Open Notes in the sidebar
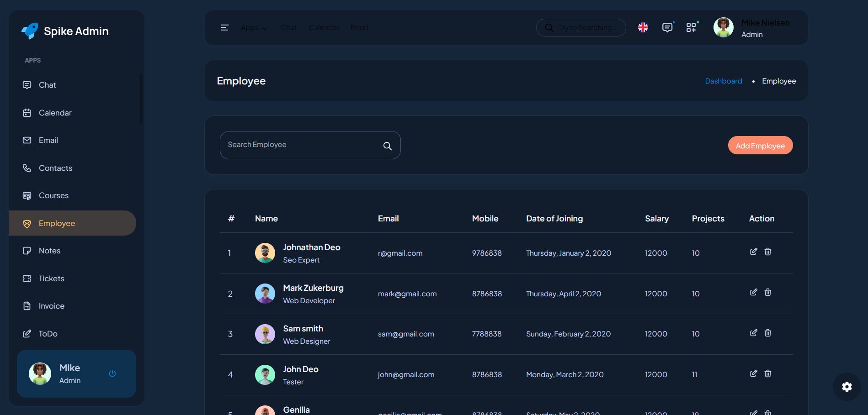This screenshot has height=415, width=868. click(x=49, y=251)
